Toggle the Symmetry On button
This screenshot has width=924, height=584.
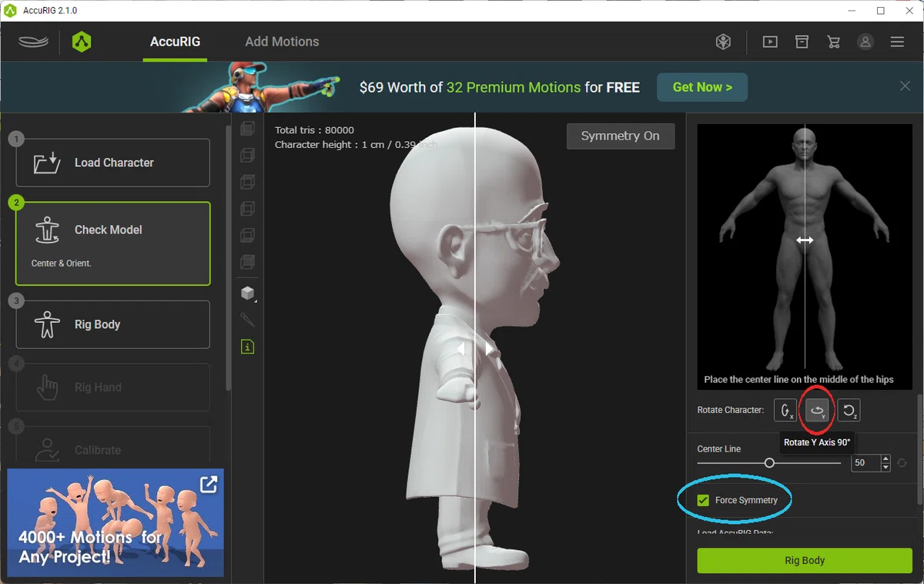621,136
